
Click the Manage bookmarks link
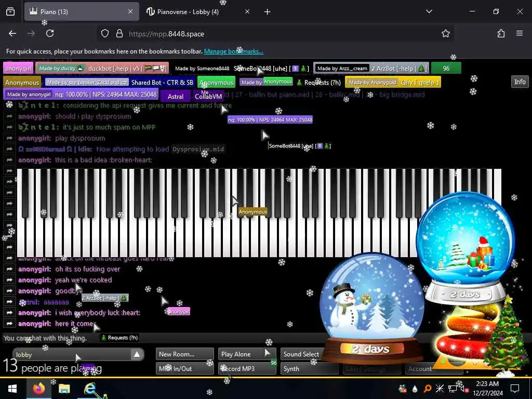[x=233, y=51]
